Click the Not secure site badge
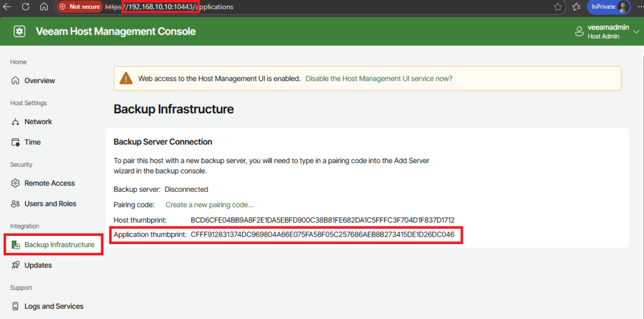The image size is (644, 319). coord(79,7)
